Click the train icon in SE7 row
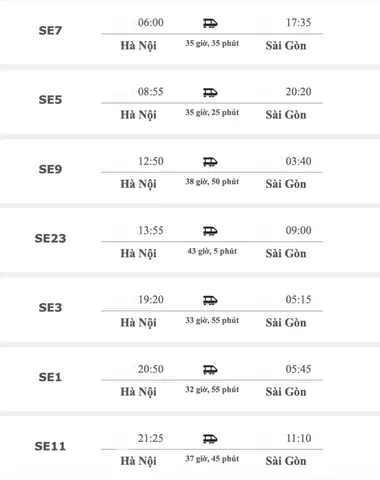 210,23
